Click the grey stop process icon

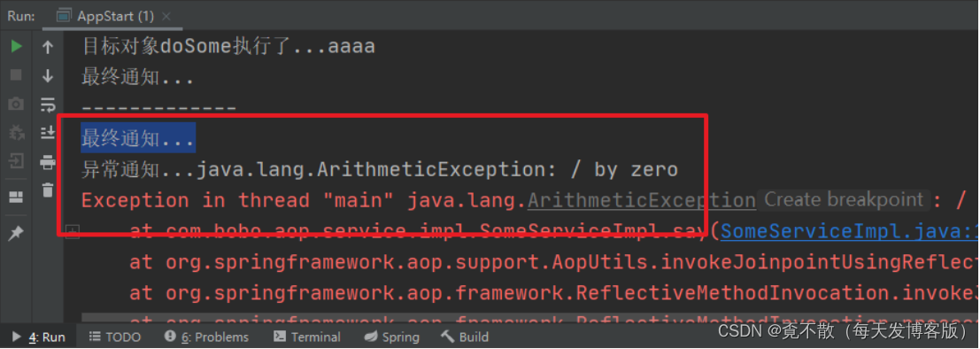[16, 75]
